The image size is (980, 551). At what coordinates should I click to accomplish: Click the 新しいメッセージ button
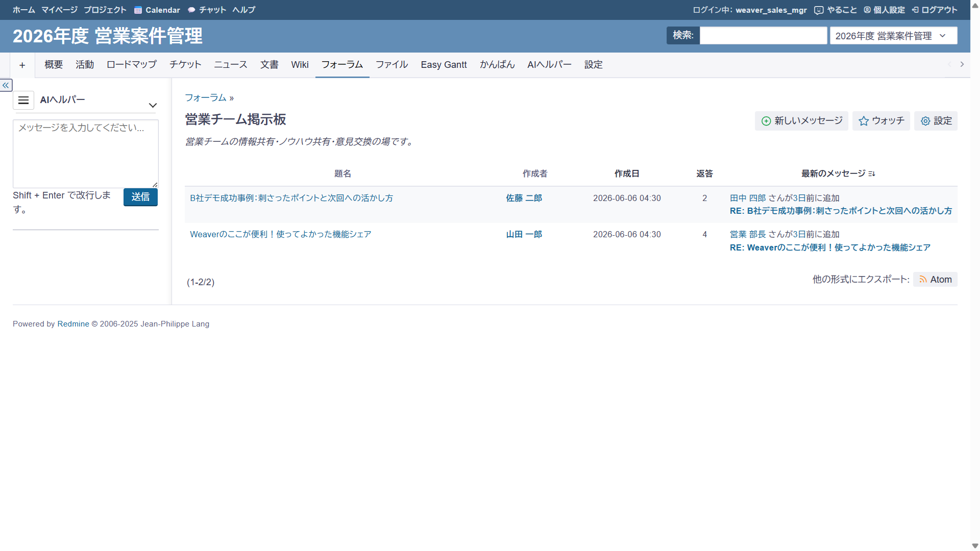tap(801, 121)
